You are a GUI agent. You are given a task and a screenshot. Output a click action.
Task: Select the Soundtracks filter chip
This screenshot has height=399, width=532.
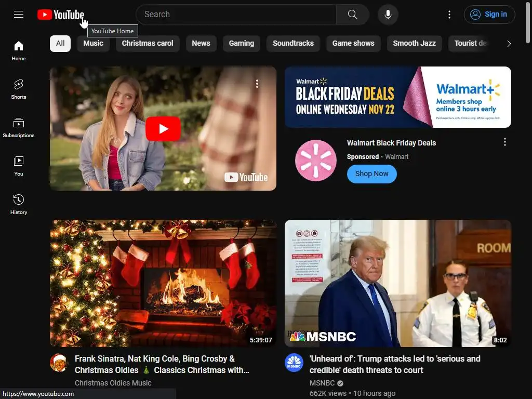pyautogui.click(x=293, y=44)
